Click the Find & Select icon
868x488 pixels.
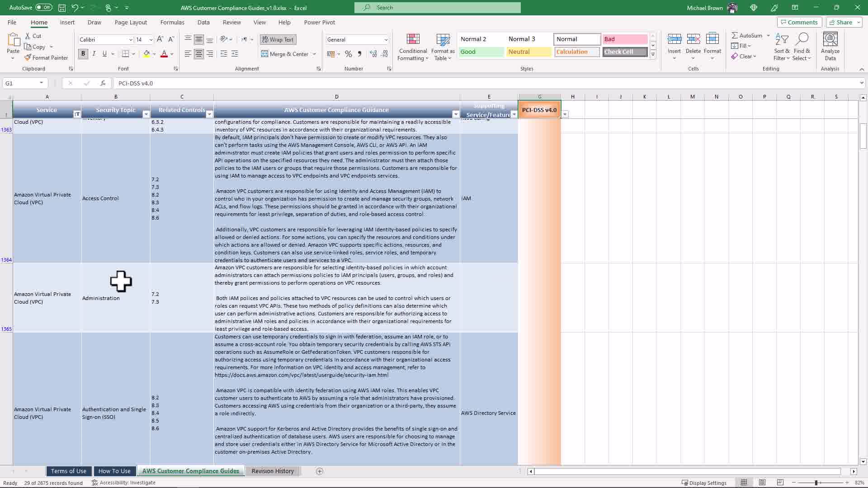click(802, 47)
